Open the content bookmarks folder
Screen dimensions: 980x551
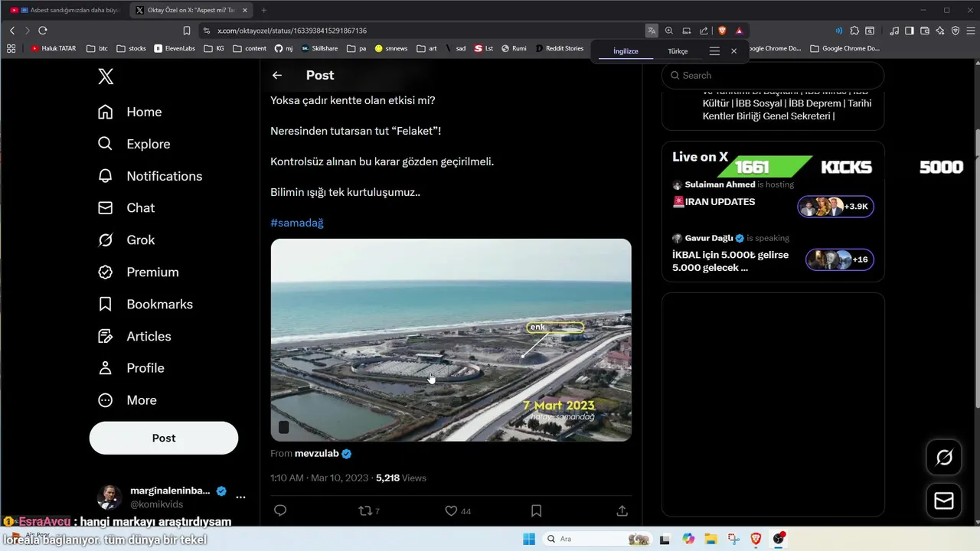pyautogui.click(x=250, y=48)
